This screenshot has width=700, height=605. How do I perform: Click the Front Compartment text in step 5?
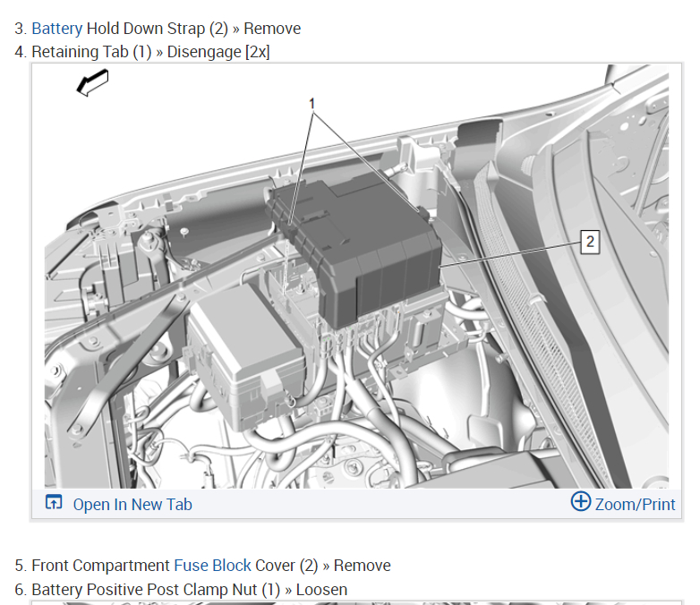100,566
